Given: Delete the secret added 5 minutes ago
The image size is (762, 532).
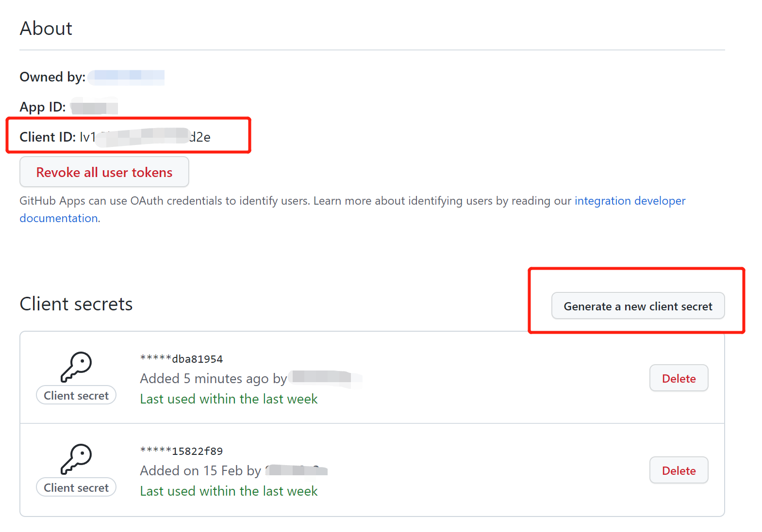Looking at the screenshot, I should 679,378.
